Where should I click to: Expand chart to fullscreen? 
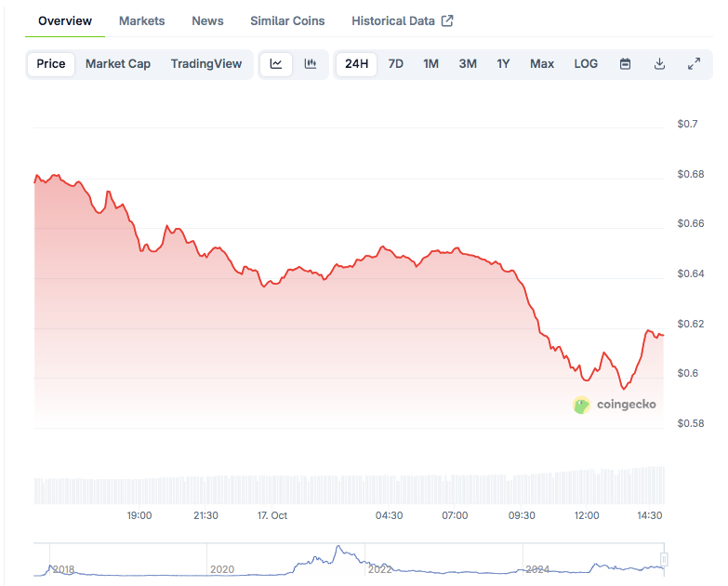point(694,64)
